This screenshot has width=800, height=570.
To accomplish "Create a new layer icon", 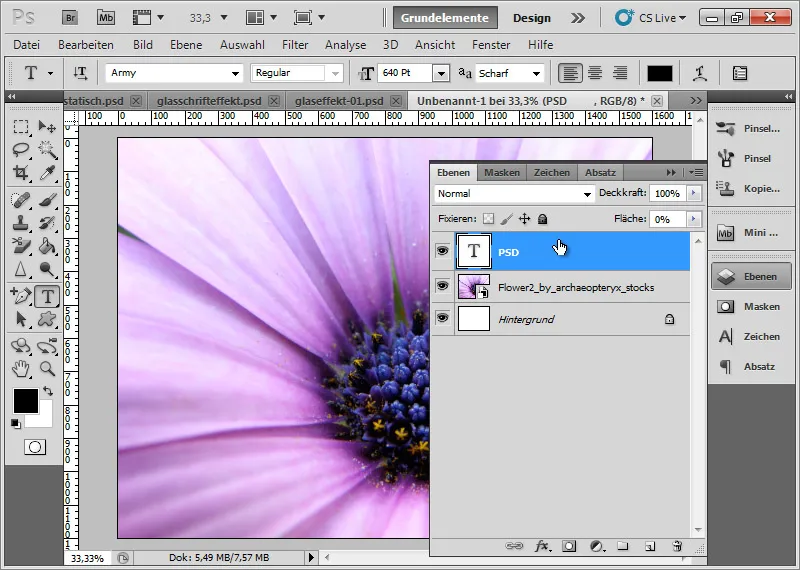I will pos(649,546).
